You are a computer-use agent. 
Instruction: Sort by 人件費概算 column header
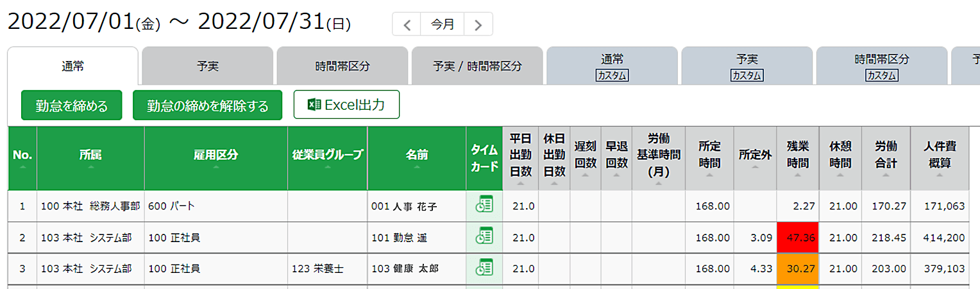(940, 158)
